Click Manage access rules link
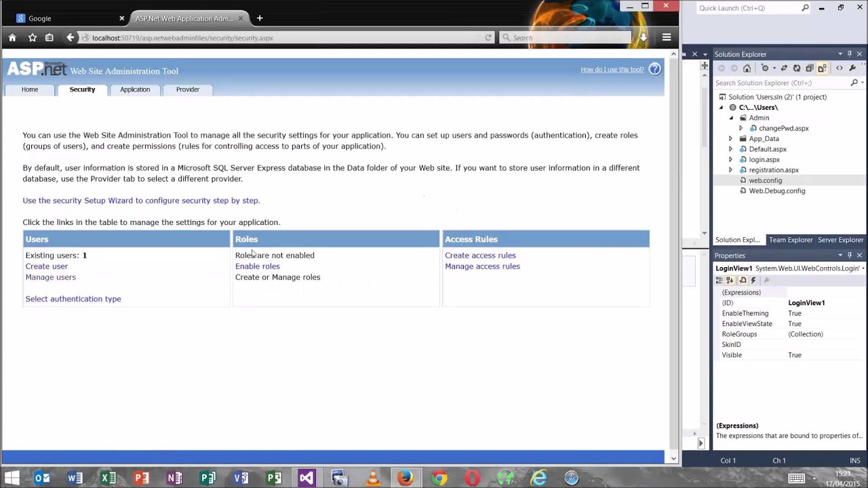This screenshot has width=868, height=488. (x=482, y=266)
